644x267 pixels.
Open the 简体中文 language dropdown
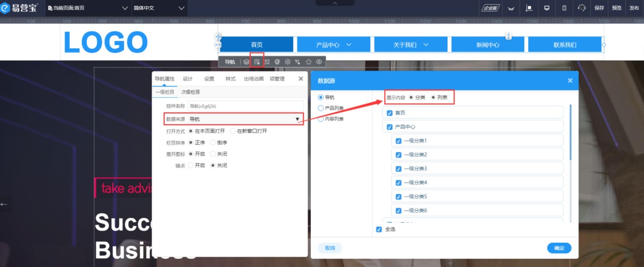[x=158, y=8]
